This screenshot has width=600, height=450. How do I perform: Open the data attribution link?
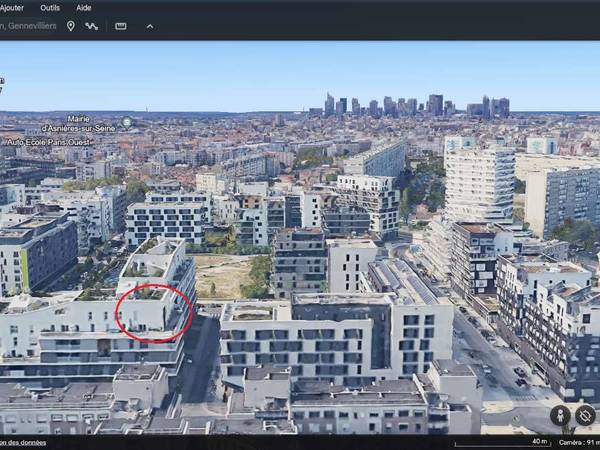(23, 443)
